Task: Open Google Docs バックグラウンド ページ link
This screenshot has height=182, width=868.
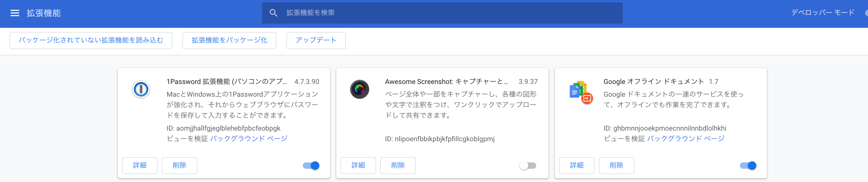Action: (x=686, y=139)
